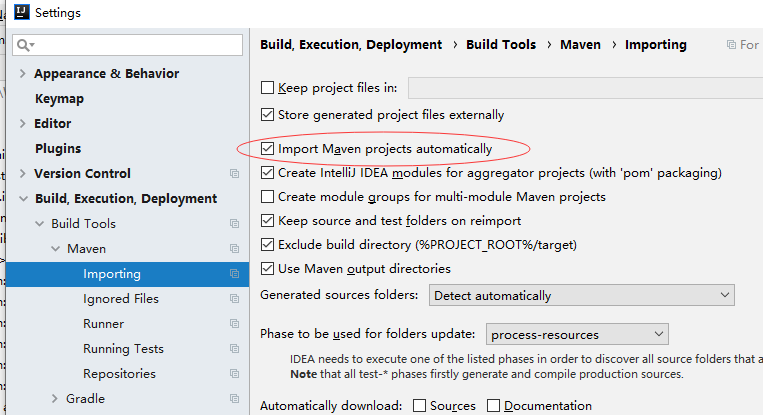Click the project-level icon beside Runner
The image size is (763, 415).
pos(235,324)
